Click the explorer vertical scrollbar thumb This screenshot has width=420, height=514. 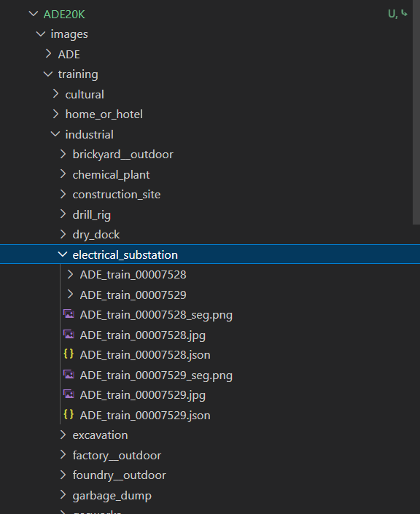click(416, 112)
